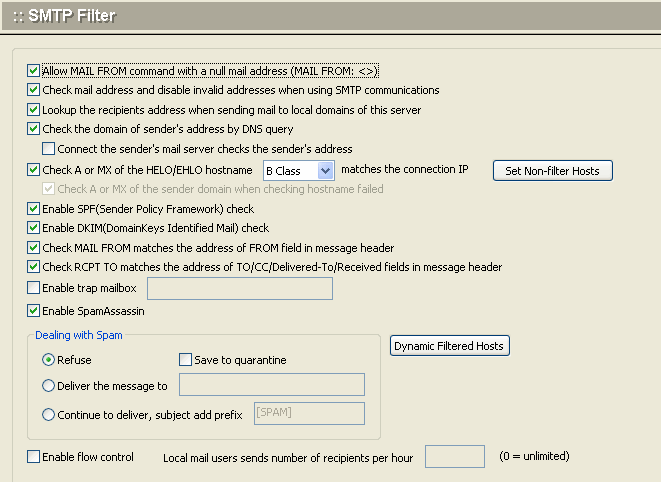The width and height of the screenshot is (661, 482).
Task: Select the Refuse radio option
Action: 48,360
